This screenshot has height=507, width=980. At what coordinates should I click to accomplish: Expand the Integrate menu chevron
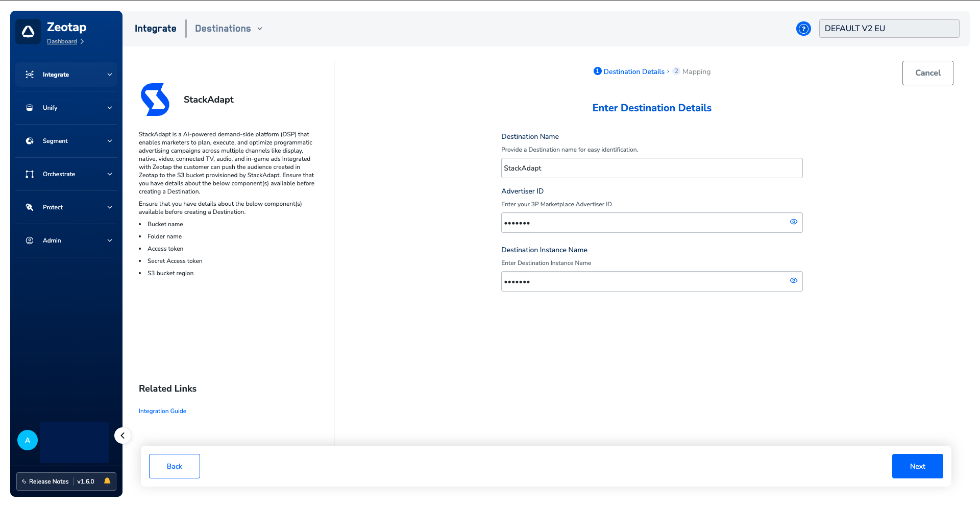110,75
